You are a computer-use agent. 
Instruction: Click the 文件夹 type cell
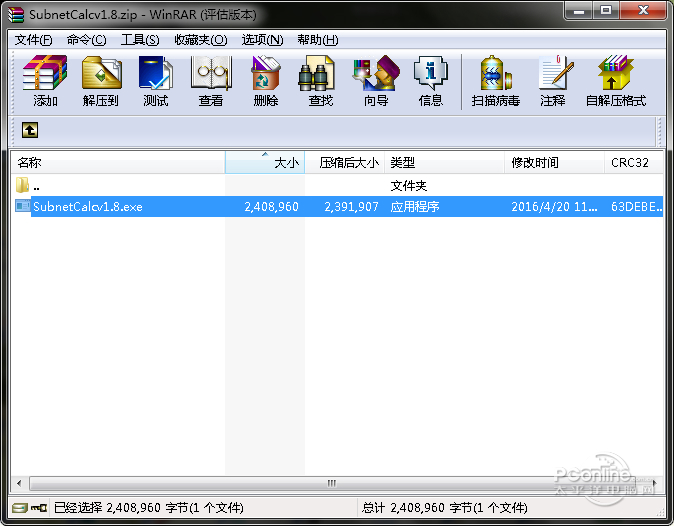click(408, 186)
